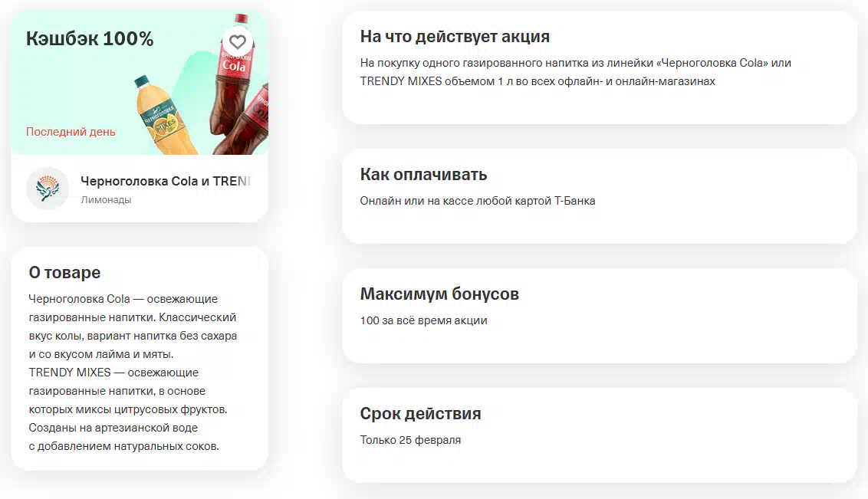Click the orange MIXES bottle image
This screenshot has width=868, height=499.
[163, 117]
